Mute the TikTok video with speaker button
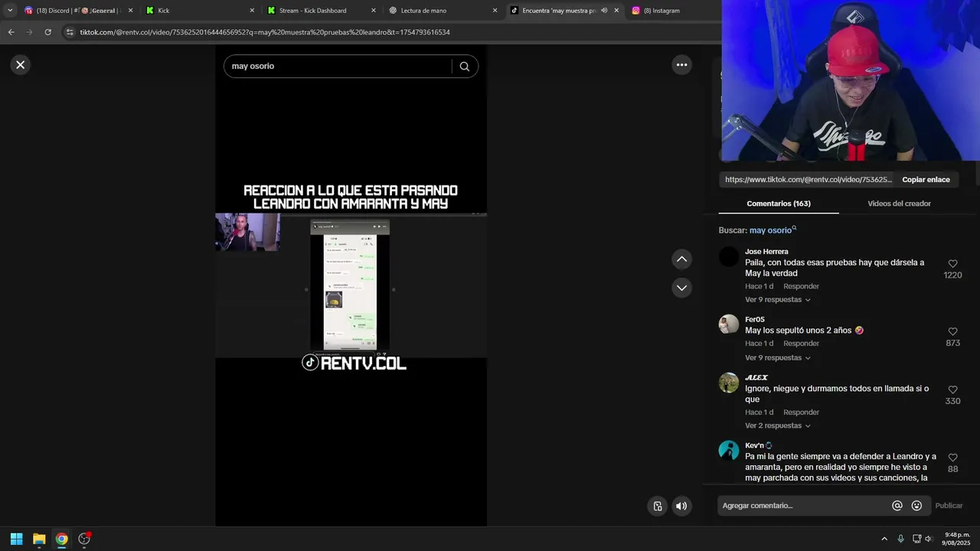The image size is (980, 551). [681, 506]
